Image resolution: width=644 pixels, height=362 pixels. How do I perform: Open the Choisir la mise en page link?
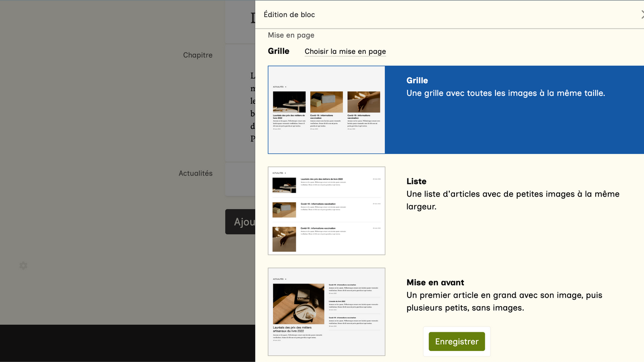point(345,51)
